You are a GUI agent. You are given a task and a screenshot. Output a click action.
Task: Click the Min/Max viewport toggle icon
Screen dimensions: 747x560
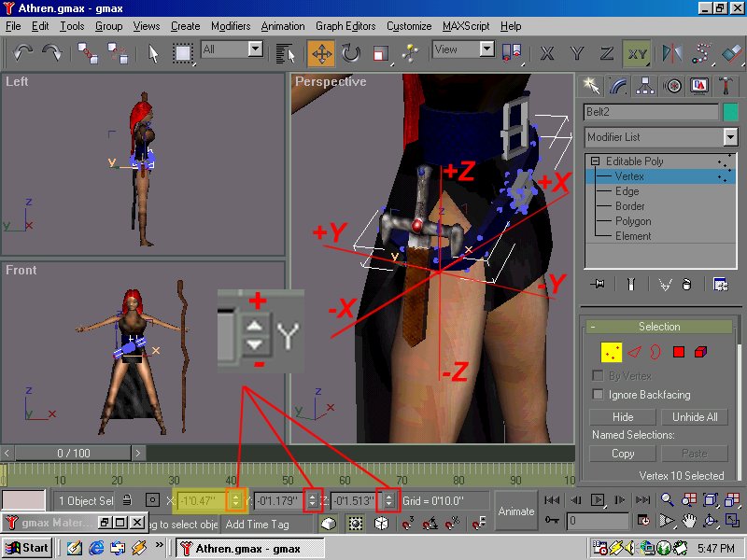(x=732, y=522)
